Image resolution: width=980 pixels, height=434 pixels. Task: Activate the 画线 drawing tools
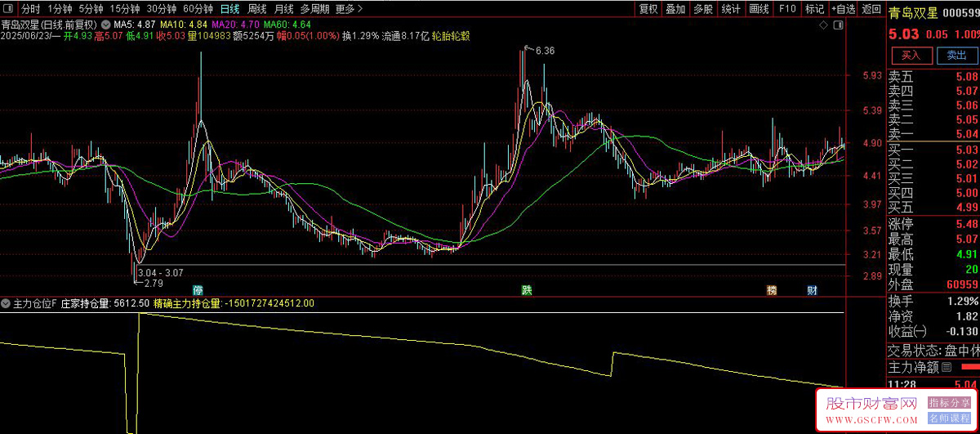(759, 9)
